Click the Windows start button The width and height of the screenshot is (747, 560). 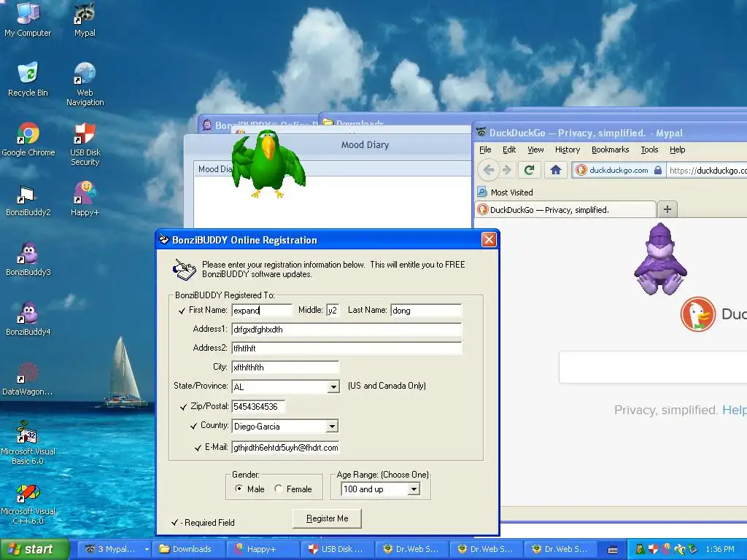34,550
